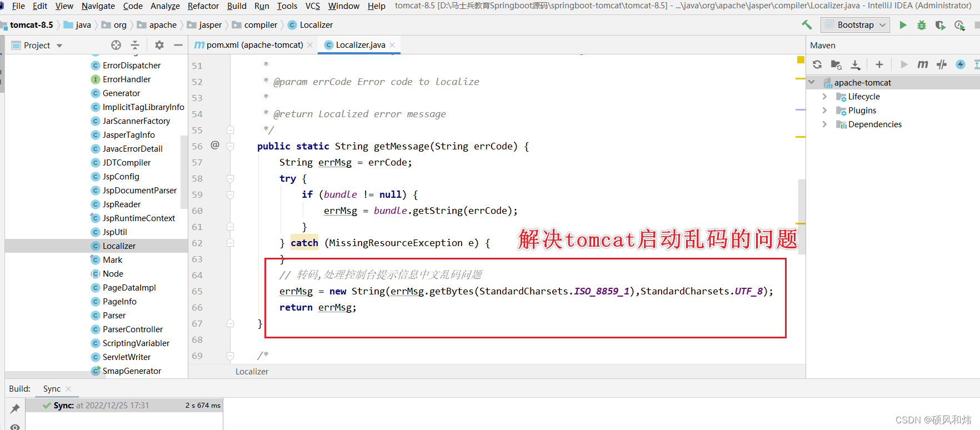Click the tomcat-8.5 breadcrumb

tap(32, 25)
